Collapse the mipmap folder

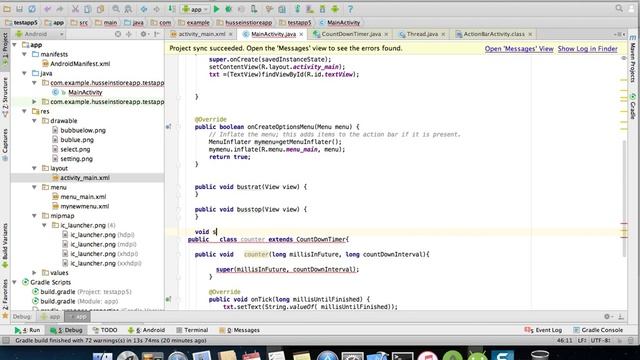coord(35,216)
